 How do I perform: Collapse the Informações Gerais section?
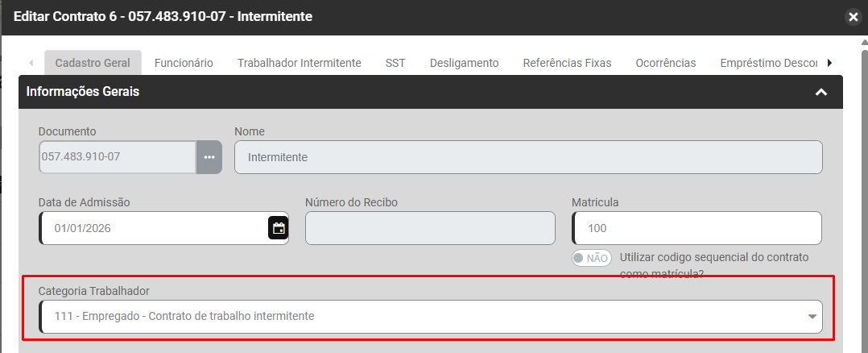tap(821, 92)
